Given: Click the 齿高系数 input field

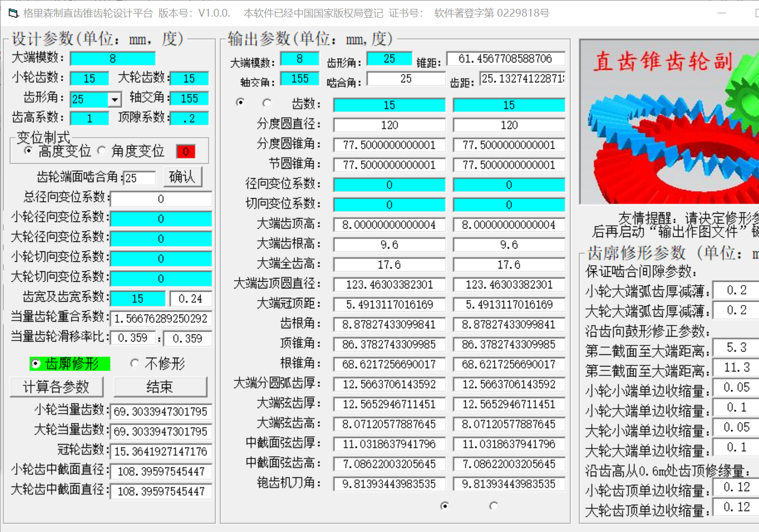Looking at the screenshot, I should 90,118.
